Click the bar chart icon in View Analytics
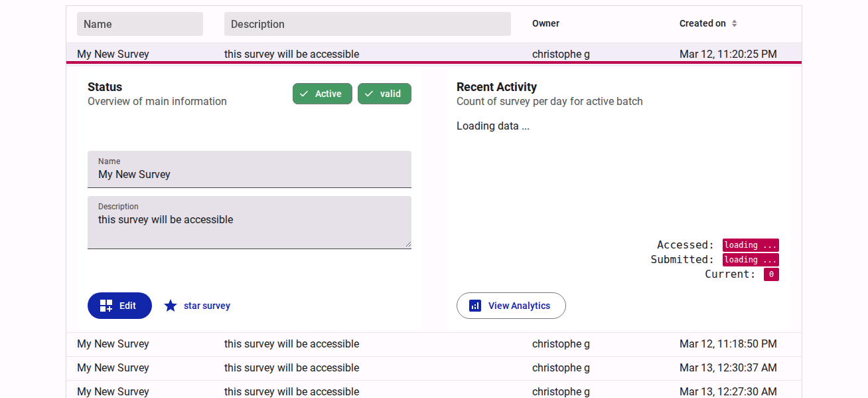The height and width of the screenshot is (398, 868). click(x=475, y=306)
